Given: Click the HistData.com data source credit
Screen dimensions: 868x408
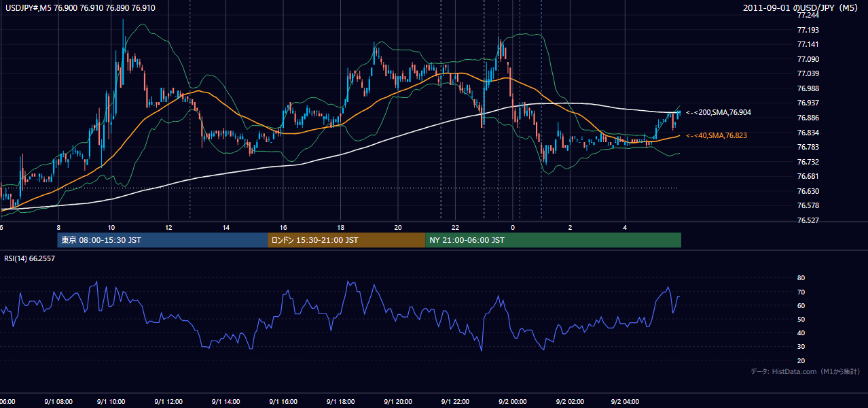Looking at the screenshot, I should [x=806, y=371].
